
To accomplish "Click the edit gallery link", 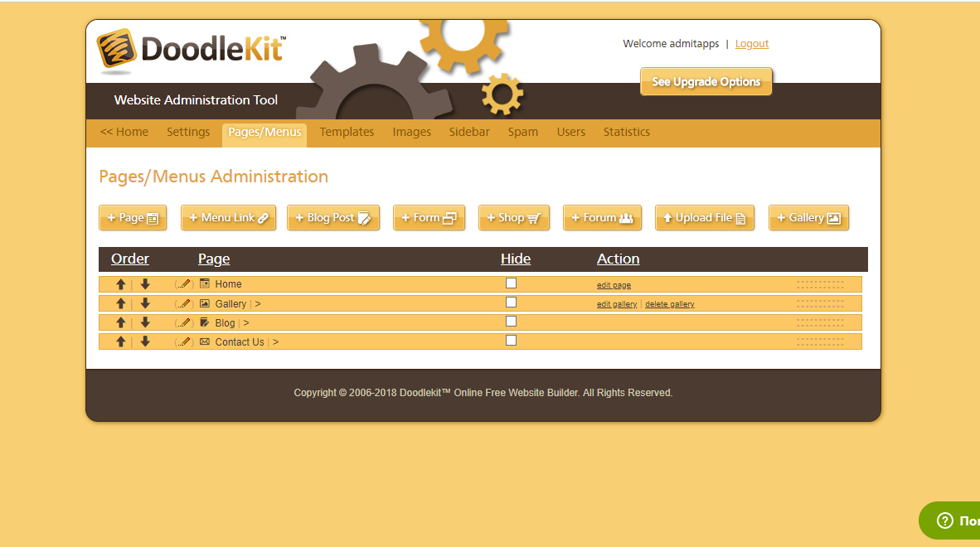I will (x=617, y=304).
